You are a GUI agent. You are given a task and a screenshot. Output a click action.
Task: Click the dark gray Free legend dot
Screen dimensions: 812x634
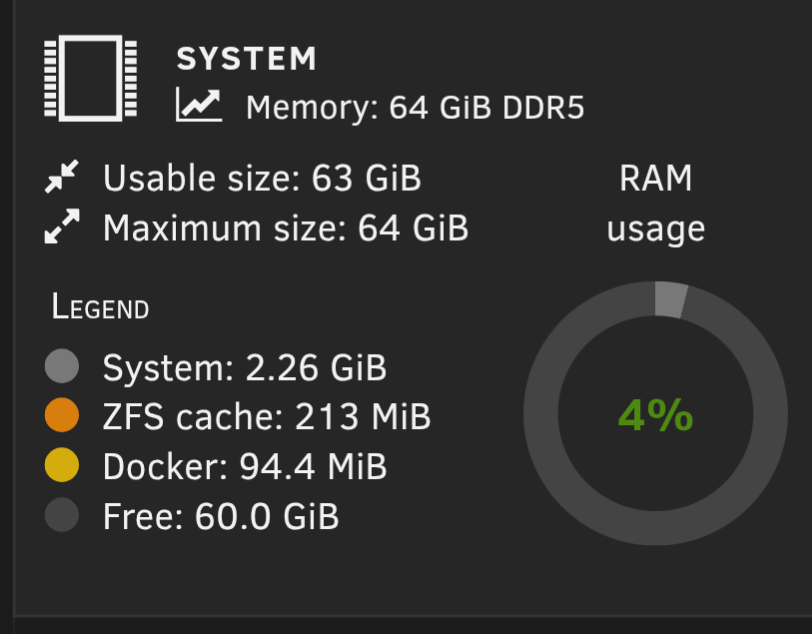62,516
